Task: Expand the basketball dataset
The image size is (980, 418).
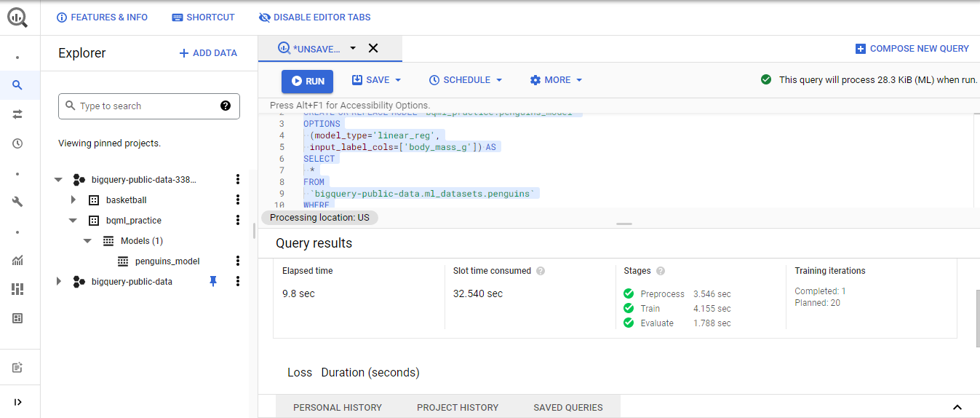Action: (x=73, y=200)
